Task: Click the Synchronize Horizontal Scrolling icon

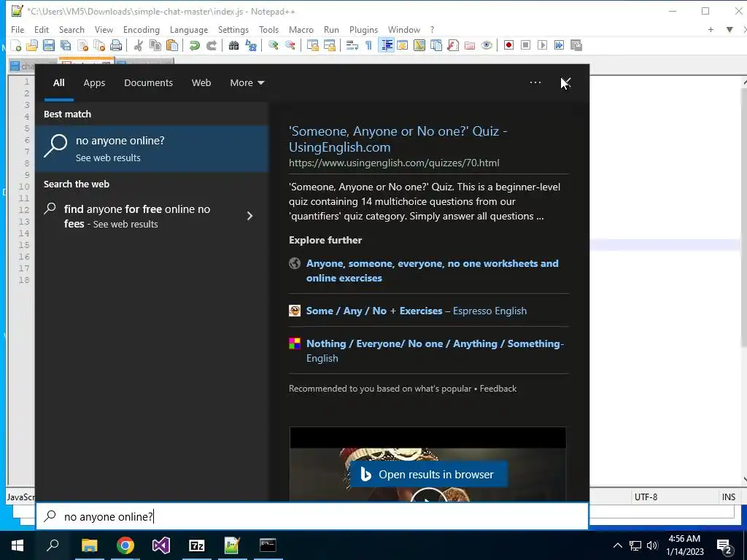Action: 330,45
